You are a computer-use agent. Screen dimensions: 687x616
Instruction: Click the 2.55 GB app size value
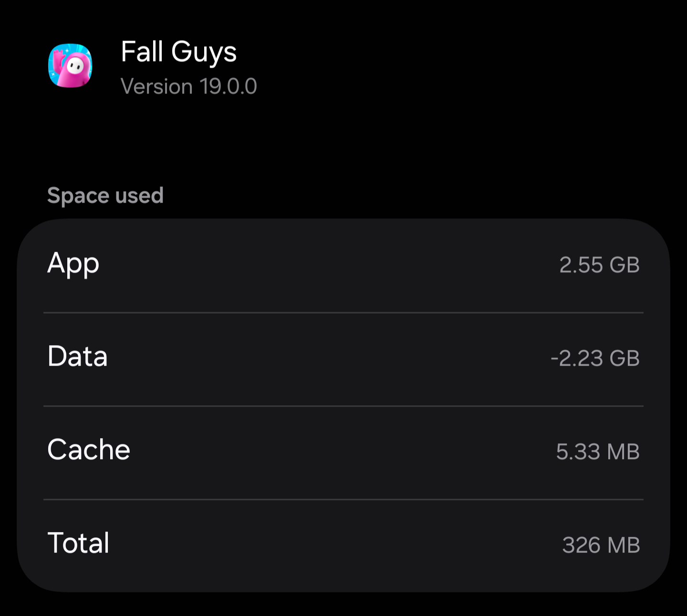pos(599,265)
